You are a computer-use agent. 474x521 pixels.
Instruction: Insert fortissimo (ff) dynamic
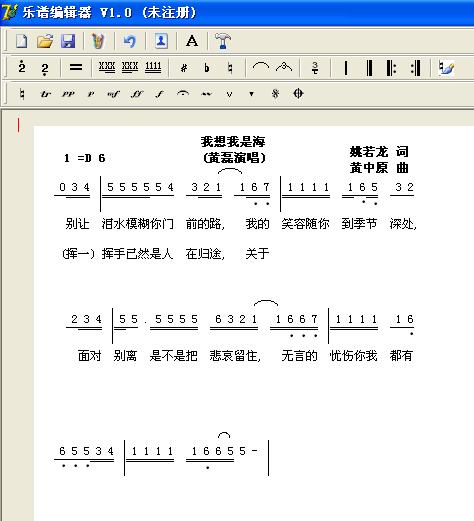pos(137,94)
